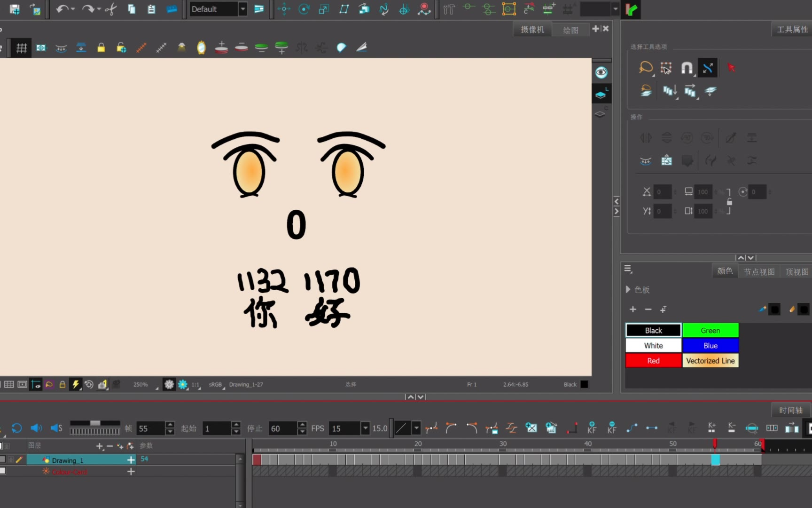
Task: Click the Undo arrow
Action: [x=62, y=9]
